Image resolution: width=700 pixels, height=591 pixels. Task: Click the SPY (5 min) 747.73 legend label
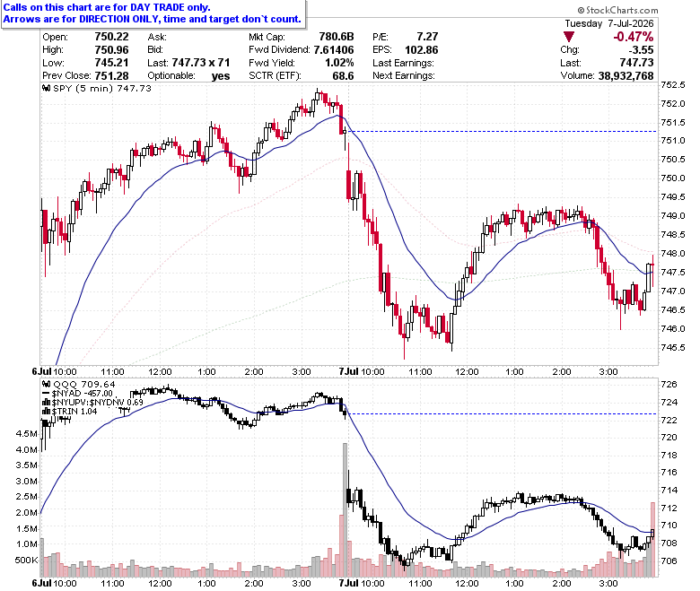[x=102, y=88]
